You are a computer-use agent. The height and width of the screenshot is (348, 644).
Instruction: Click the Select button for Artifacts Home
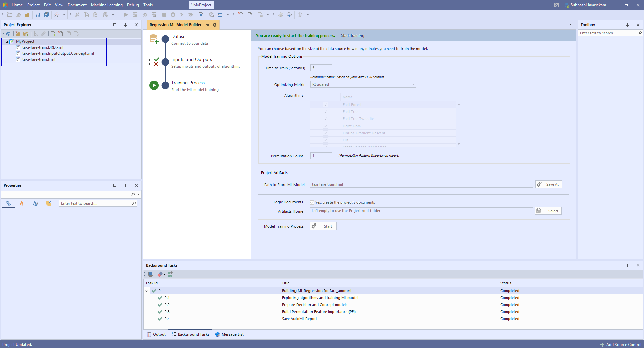click(548, 211)
